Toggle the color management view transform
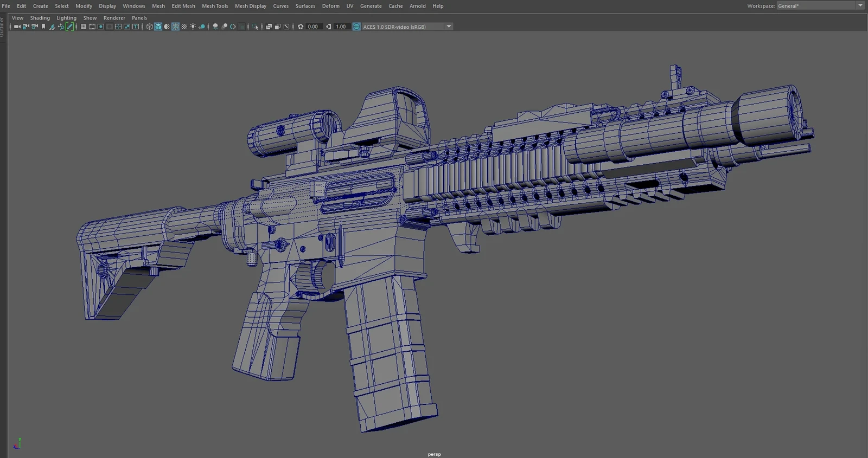The height and width of the screenshot is (458, 868). tap(356, 27)
